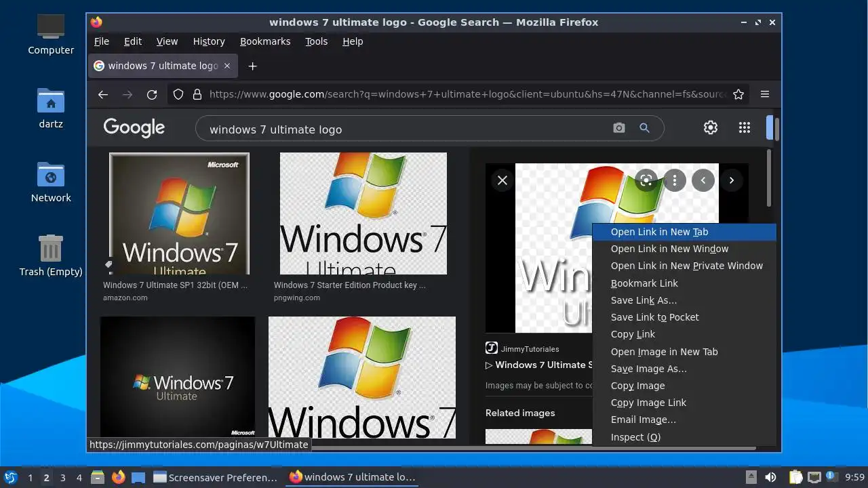Screen dimensions: 868x488
Task: Choose Open Image in New Tab
Action: click(684, 352)
